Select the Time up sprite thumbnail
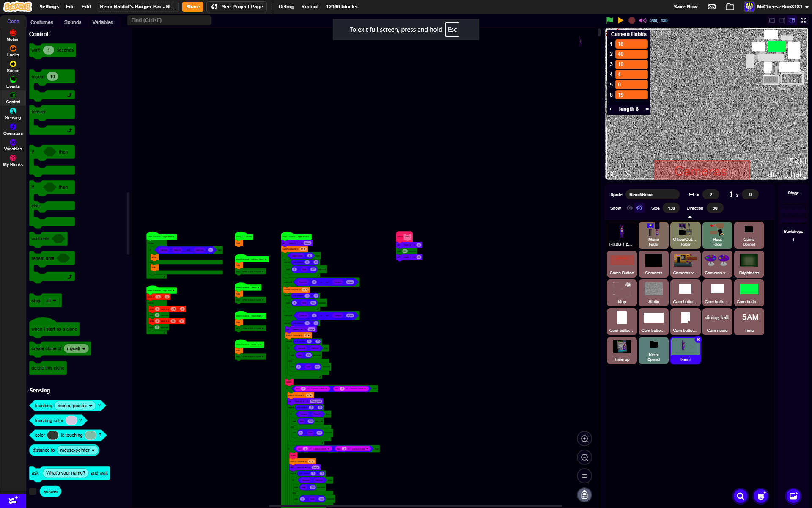This screenshot has height=508, width=812. [622, 351]
